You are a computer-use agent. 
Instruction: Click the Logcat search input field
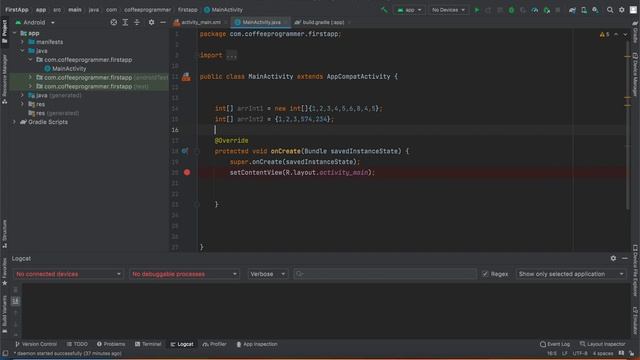tap(385, 274)
